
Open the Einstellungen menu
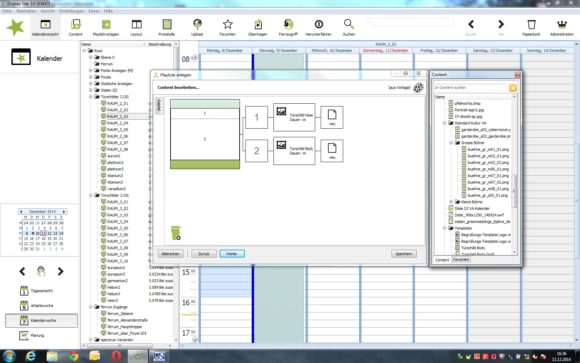point(71,11)
